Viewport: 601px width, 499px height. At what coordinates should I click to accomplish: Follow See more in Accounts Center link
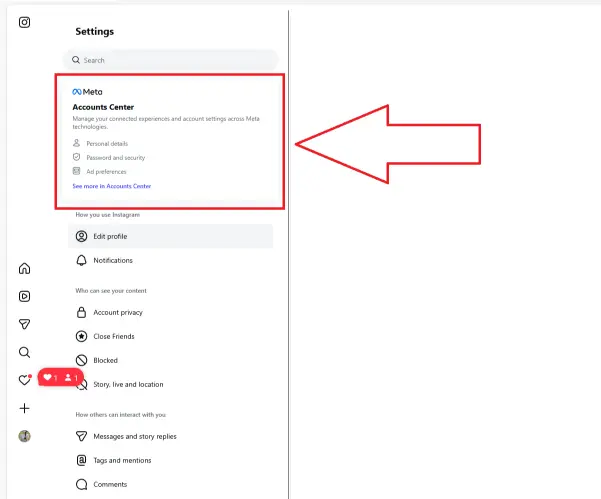112,186
